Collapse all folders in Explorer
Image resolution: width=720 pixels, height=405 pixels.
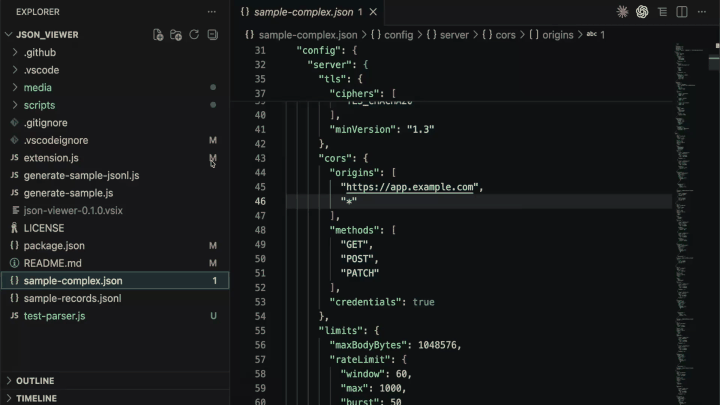[213, 35]
